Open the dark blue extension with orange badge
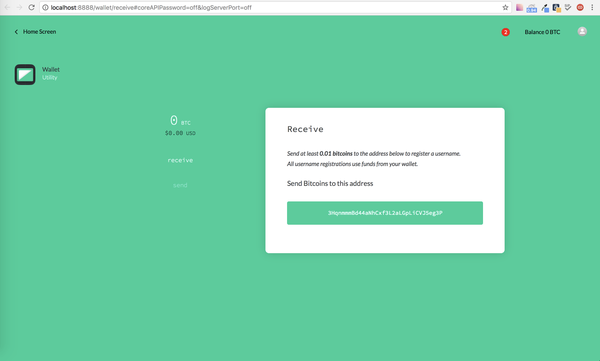The image size is (600, 361). pos(556,8)
